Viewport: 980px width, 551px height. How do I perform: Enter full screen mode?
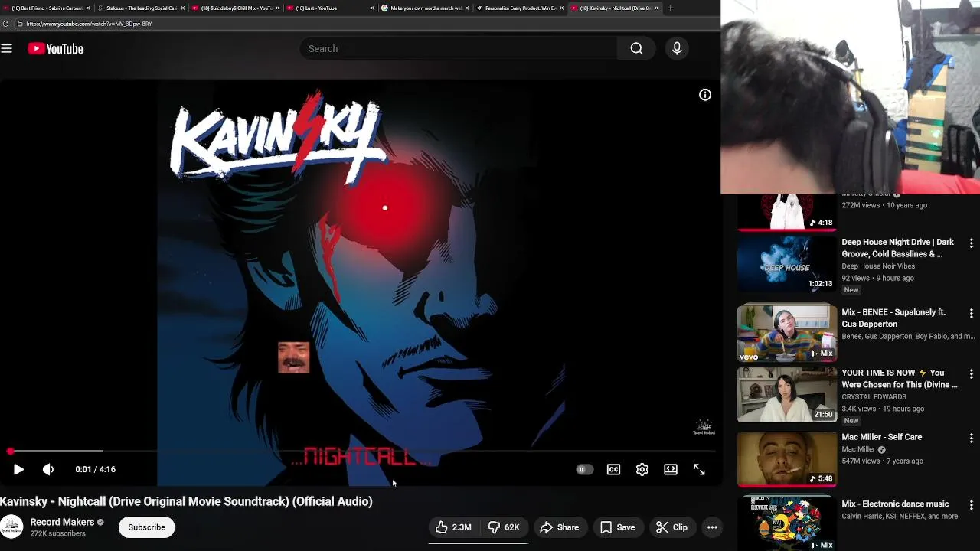click(699, 469)
